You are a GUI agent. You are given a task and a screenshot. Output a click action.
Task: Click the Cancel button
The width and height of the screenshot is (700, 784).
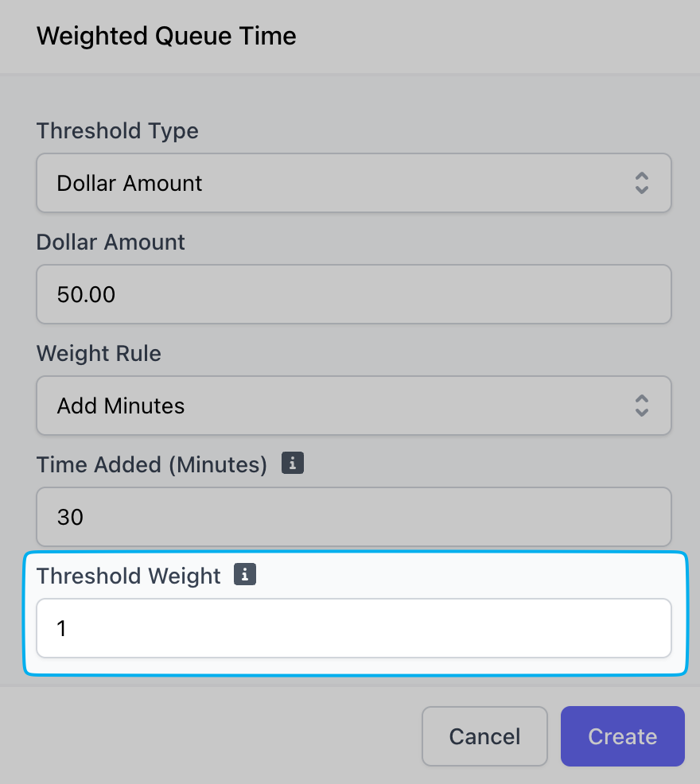pyautogui.click(x=484, y=736)
